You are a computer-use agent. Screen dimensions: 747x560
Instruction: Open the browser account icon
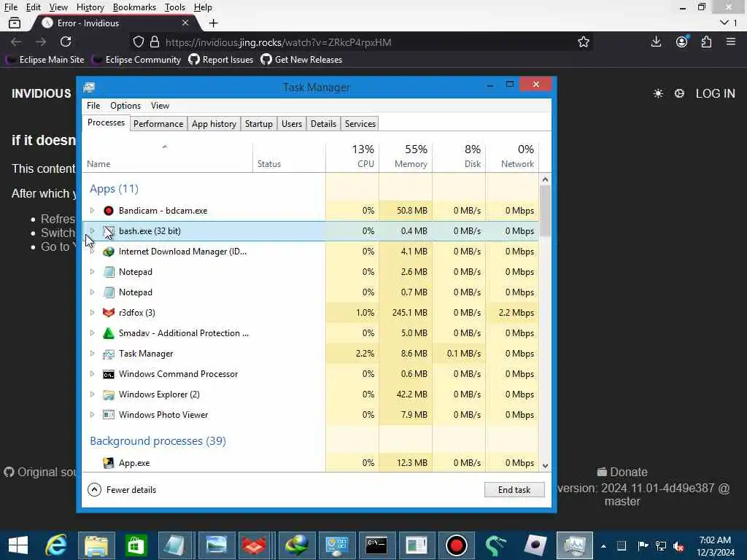(682, 42)
